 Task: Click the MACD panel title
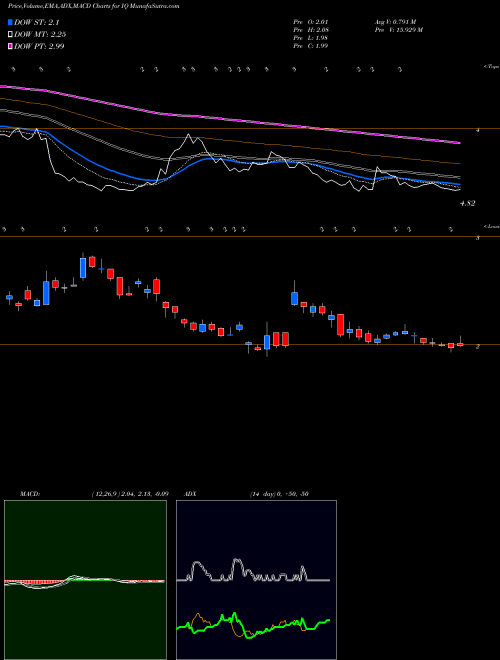(x=30, y=494)
